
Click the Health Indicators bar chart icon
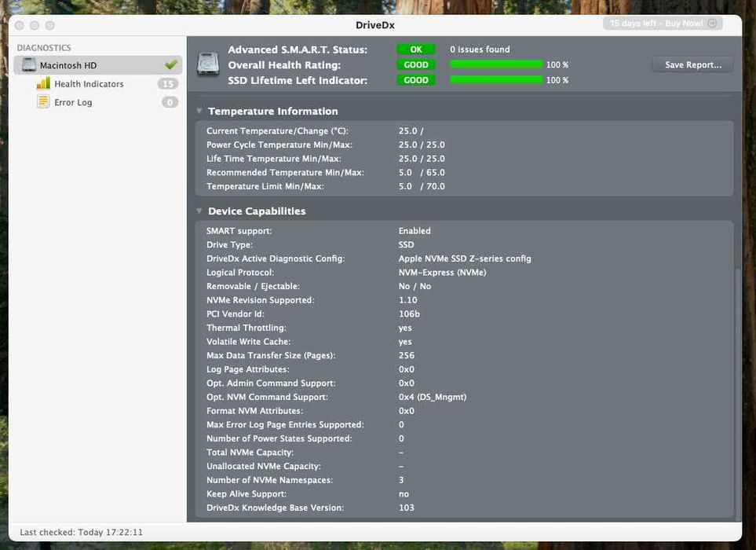43,83
